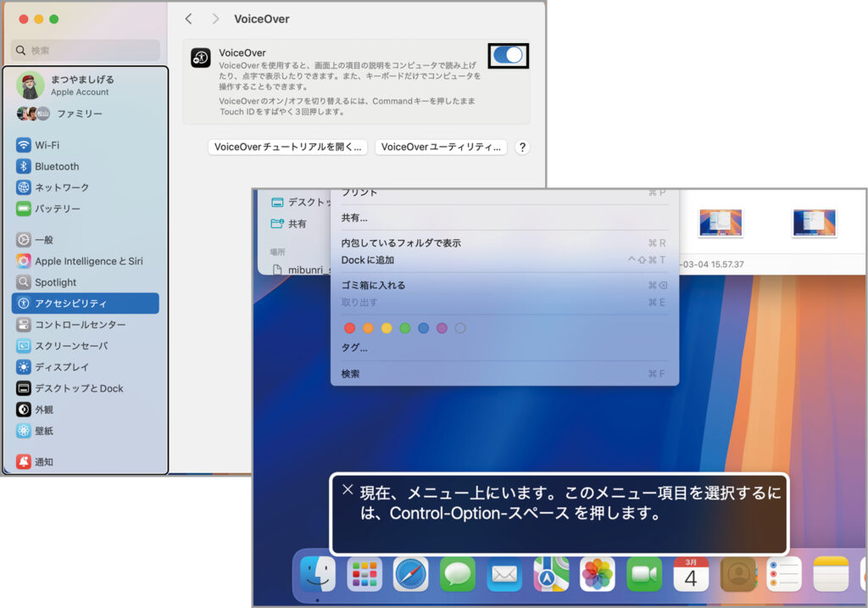The height and width of the screenshot is (608, 868).
Task: Select the right screenshot thumbnail in Finder
Action: tap(814, 222)
